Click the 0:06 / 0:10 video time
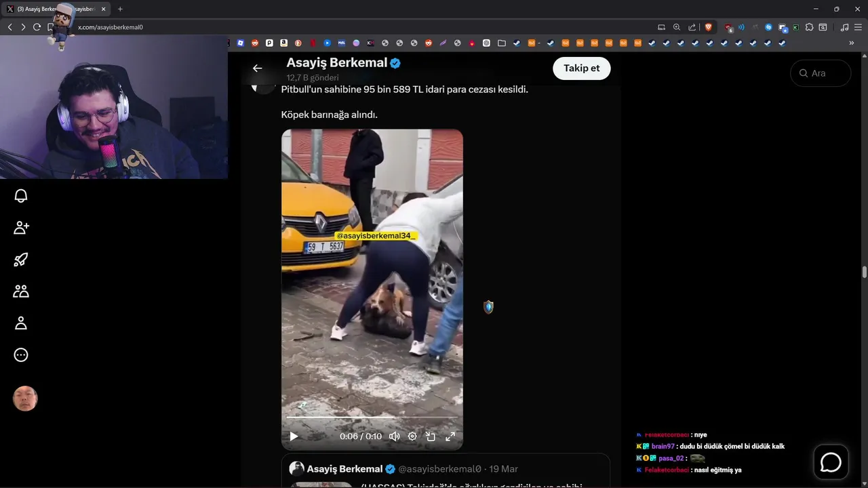The width and height of the screenshot is (868, 488). pyautogui.click(x=361, y=436)
